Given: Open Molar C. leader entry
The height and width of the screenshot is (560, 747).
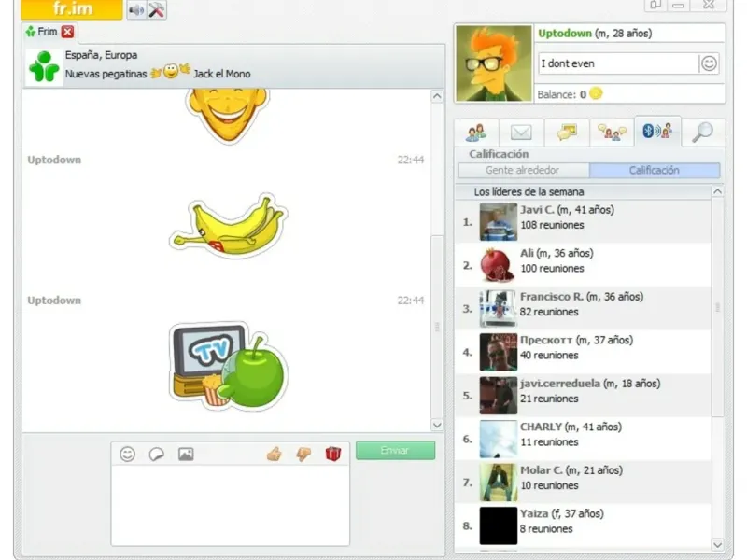Looking at the screenshot, I should tap(583, 482).
